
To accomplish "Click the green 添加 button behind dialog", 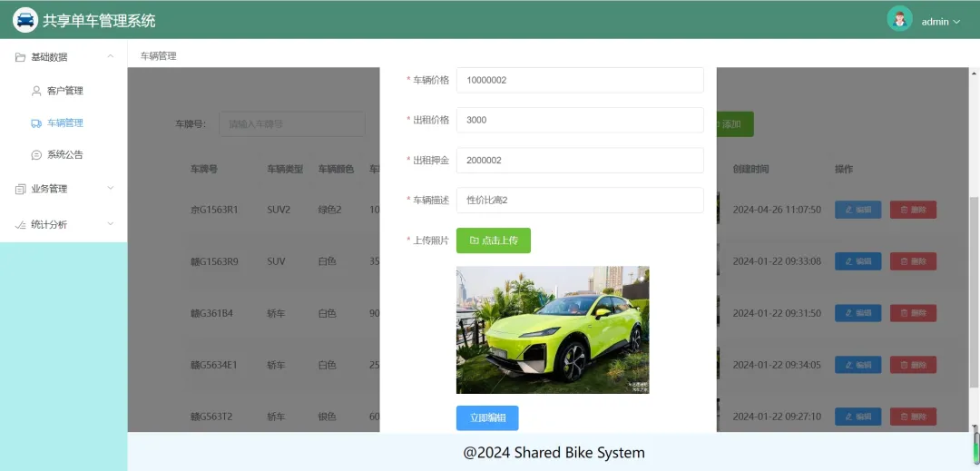I will (x=735, y=123).
